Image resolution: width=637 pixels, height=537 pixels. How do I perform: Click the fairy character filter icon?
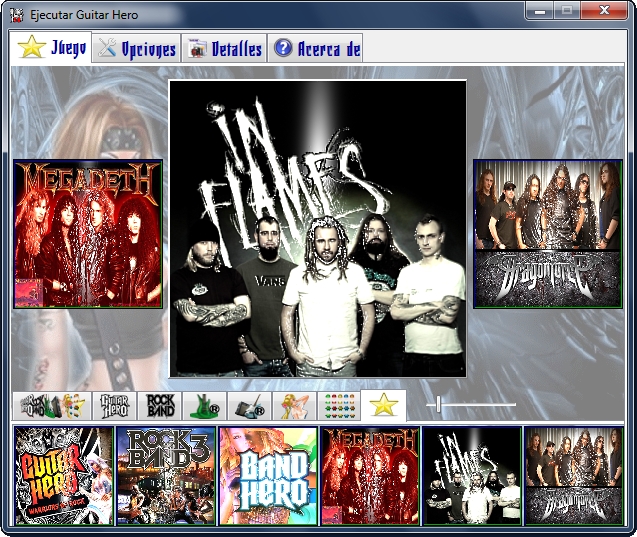291,405
